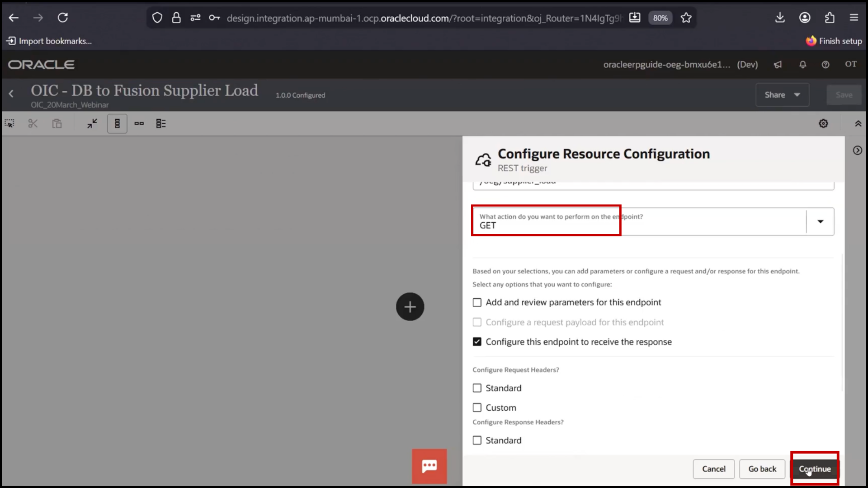Go back from the integration canvas
The width and height of the screenshot is (868, 488).
11,94
